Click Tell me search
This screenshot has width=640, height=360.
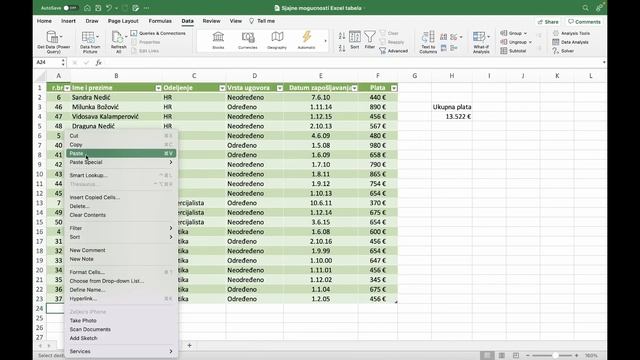coord(262,21)
